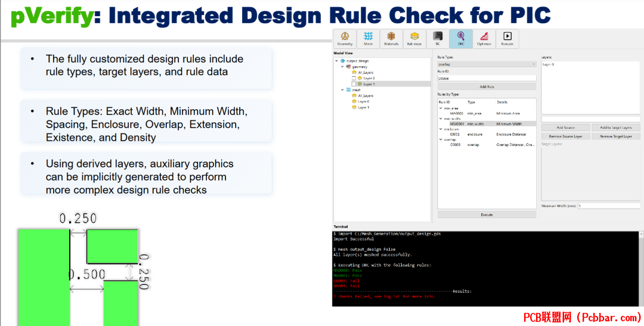The width and height of the screenshot is (644, 326).
Task: Click the Add Source button
Action: pos(565,128)
